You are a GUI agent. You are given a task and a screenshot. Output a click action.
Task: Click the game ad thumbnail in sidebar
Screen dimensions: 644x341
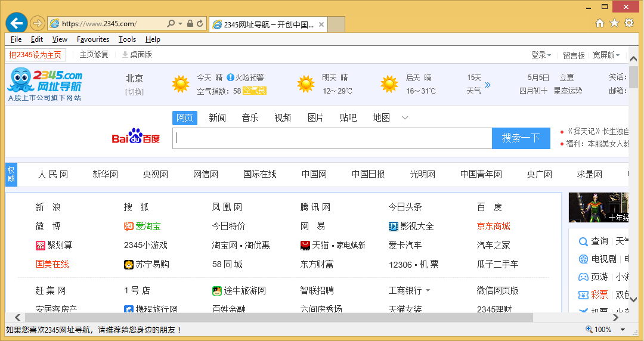coord(599,207)
